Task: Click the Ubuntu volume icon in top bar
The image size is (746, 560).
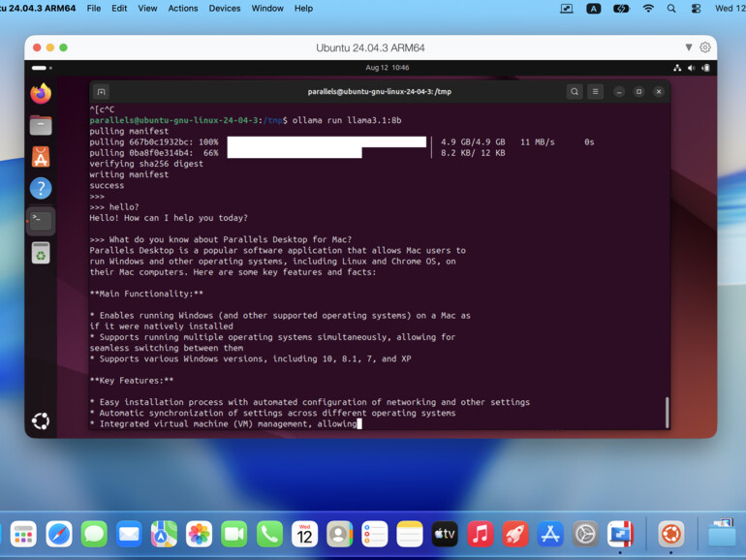Action: tap(692, 68)
